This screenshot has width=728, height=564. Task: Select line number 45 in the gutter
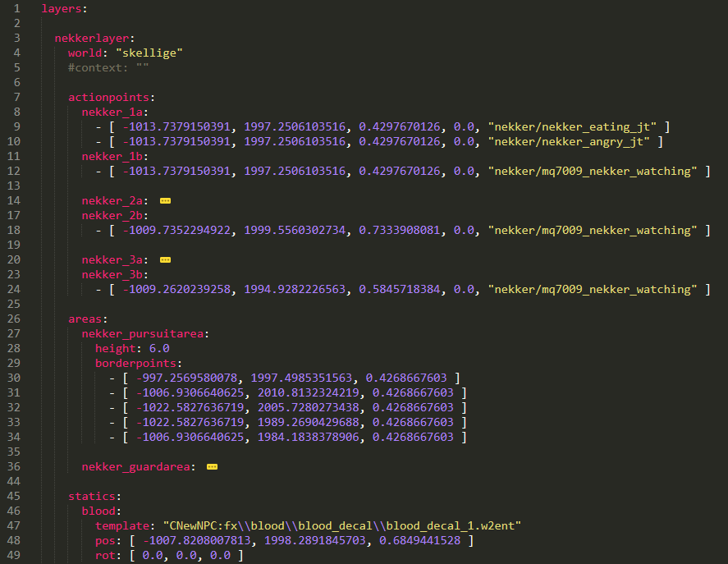(x=17, y=496)
